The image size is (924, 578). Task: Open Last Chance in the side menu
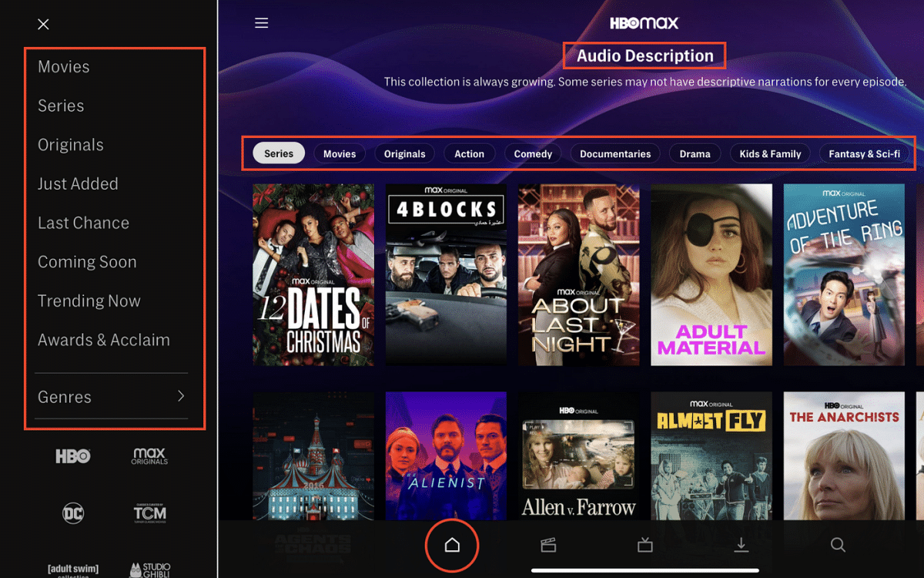pyautogui.click(x=83, y=223)
